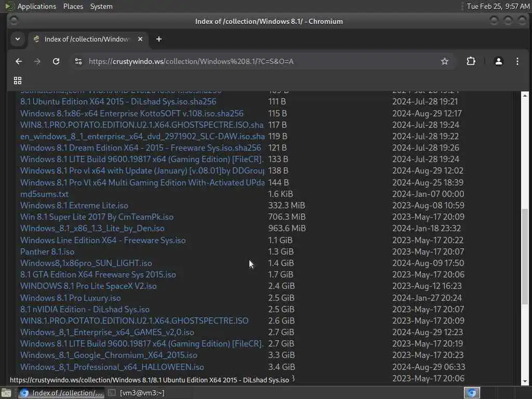The width and height of the screenshot is (532, 399).
Task: Download 8.1 nVIDIA Edition - DiLshad Sys.iso
Action: coord(85,310)
